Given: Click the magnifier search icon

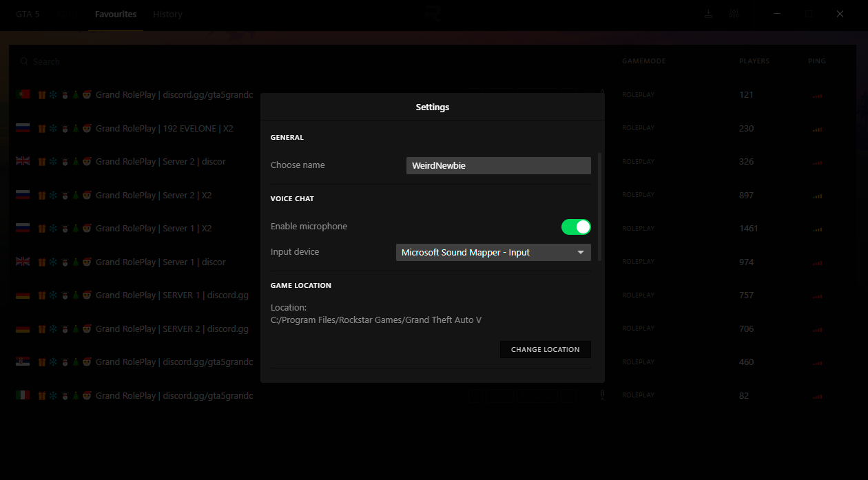Looking at the screenshot, I should click(x=24, y=61).
